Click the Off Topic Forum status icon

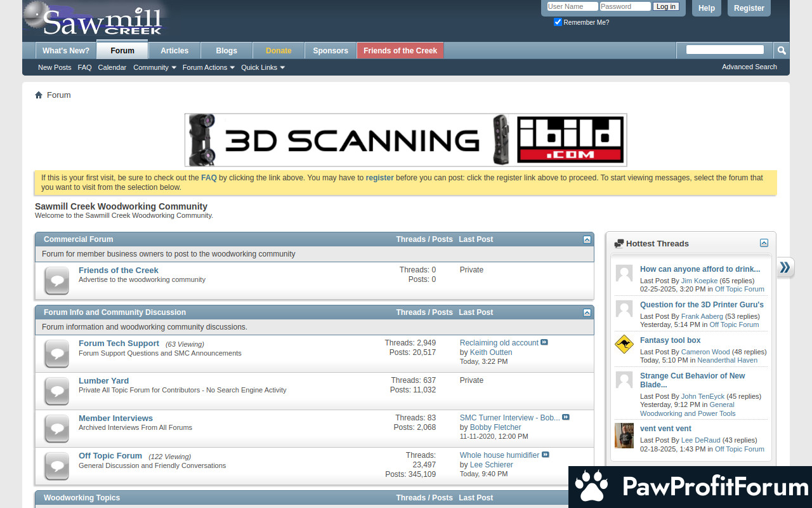(x=56, y=466)
